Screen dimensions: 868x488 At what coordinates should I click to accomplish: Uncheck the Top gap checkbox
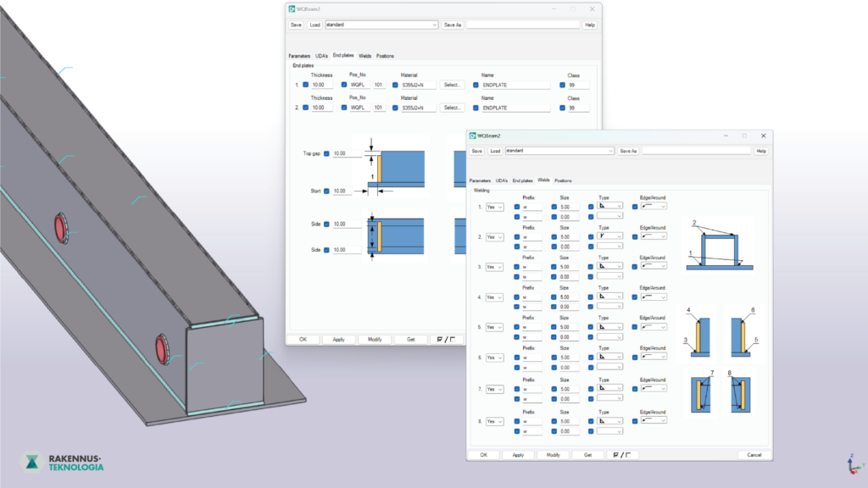pos(326,153)
